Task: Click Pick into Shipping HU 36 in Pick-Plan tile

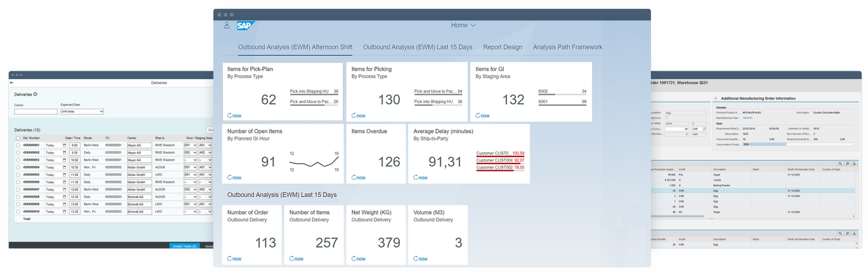Action: tap(314, 92)
